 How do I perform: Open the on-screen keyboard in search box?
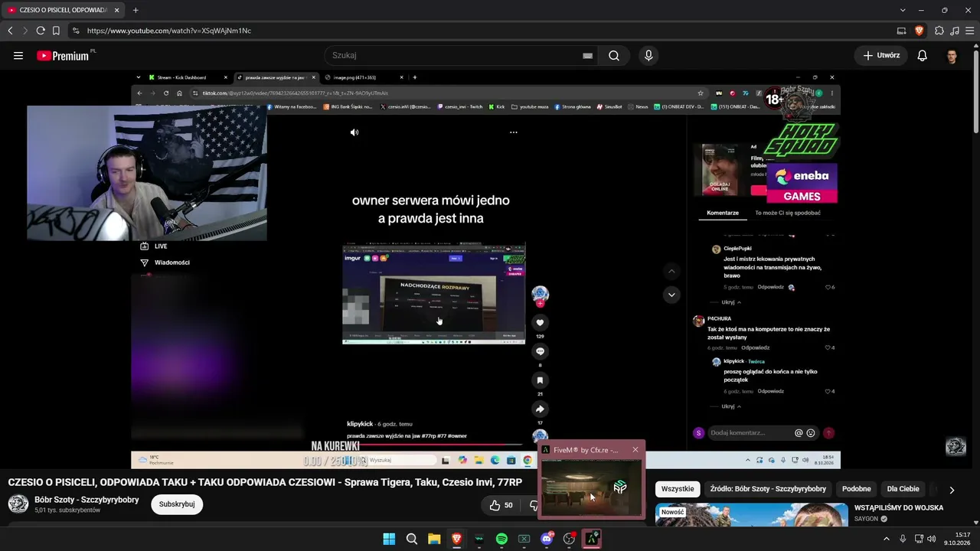pyautogui.click(x=587, y=56)
